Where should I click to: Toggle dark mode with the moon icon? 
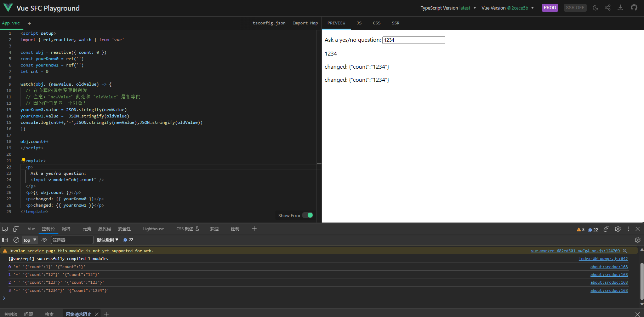(x=595, y=8)
